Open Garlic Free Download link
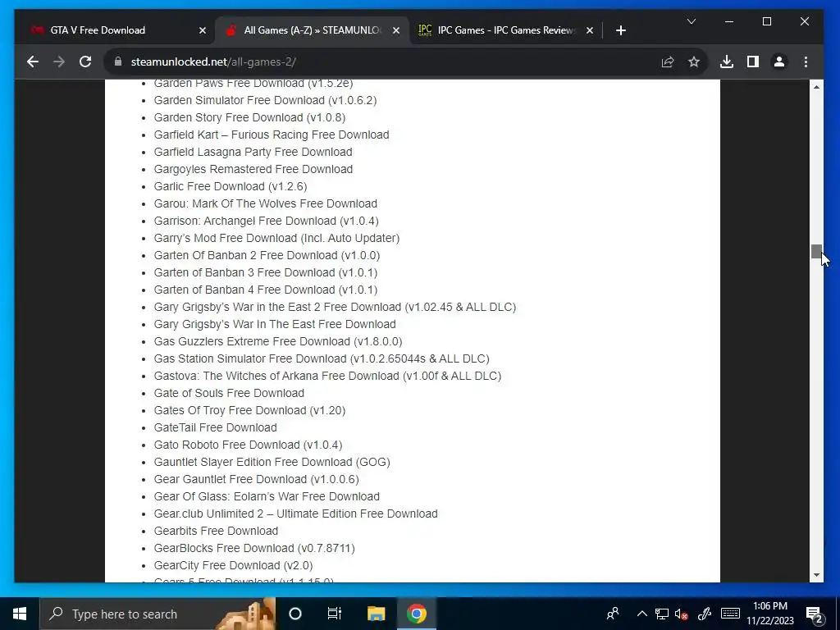Screen dimensions: 840x630 click(x=231, y=186)
